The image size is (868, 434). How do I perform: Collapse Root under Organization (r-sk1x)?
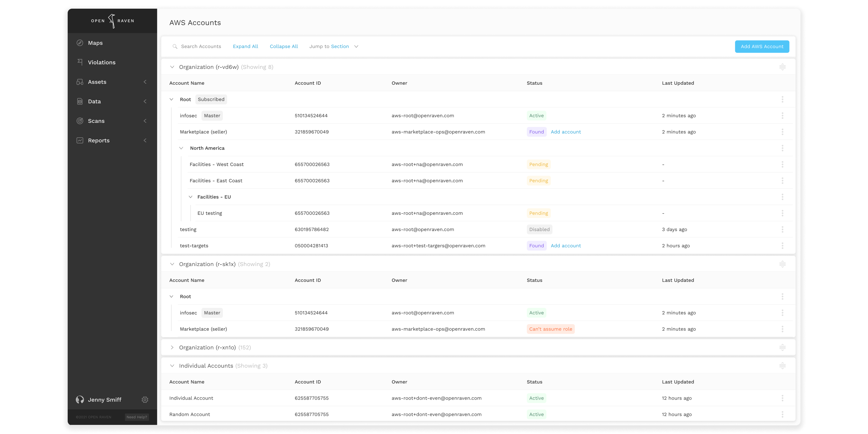(172, 297)
